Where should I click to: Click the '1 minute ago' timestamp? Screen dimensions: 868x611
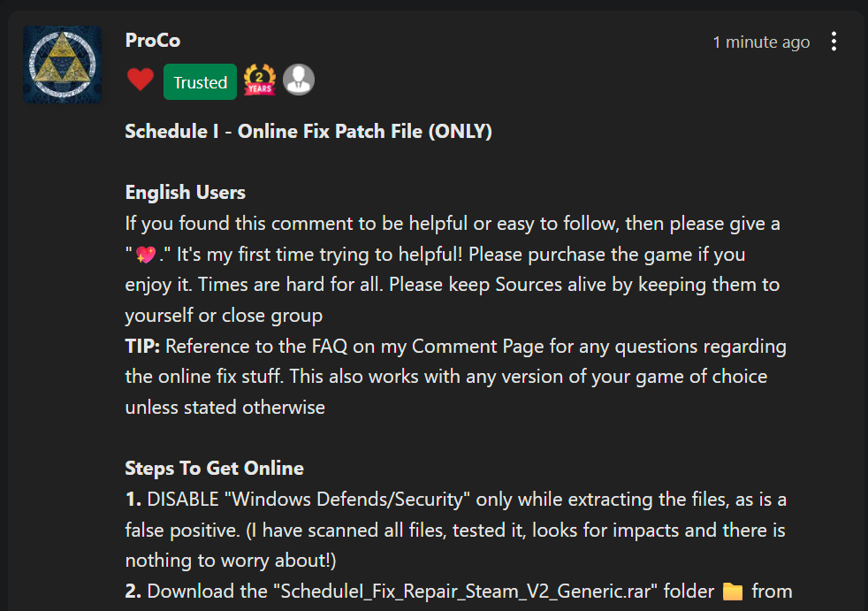tap(761, 42)
